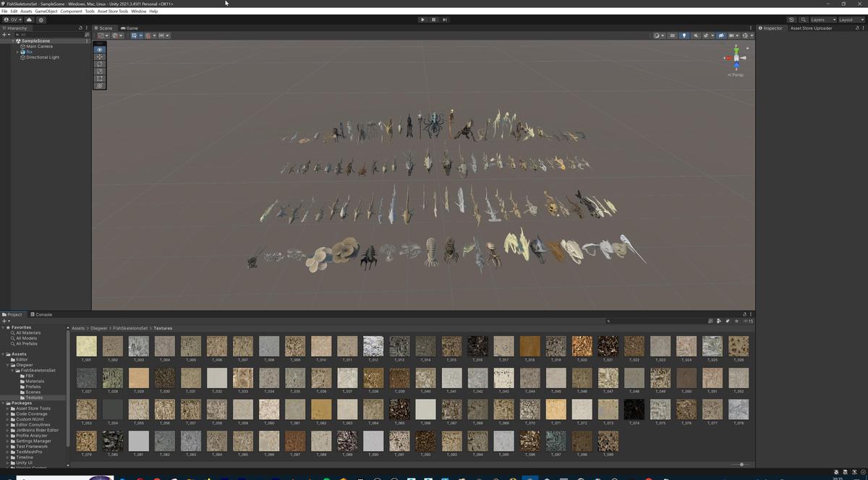The image size is (868, 480).
Task: Switch to the Console tab
Action: [42, 314]
